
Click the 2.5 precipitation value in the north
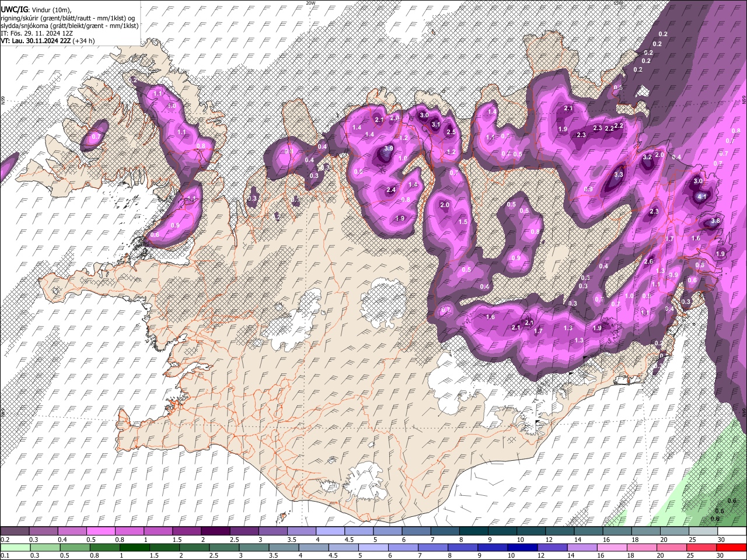451,132
